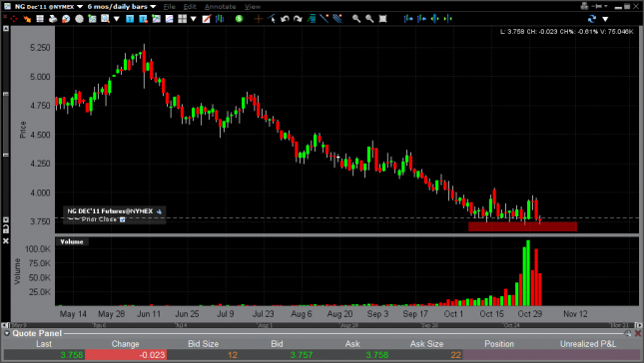
Task: Click the red pencil edit chart icon
Action: point(207,19)
